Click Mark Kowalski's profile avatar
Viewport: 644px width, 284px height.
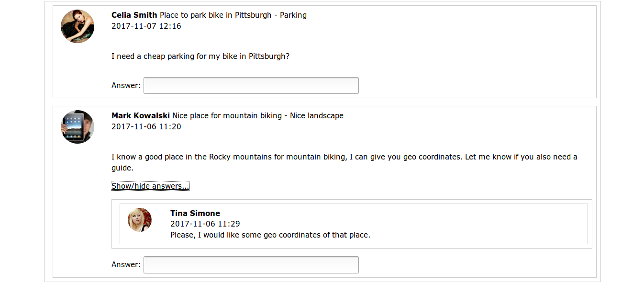tap(78, 127)
